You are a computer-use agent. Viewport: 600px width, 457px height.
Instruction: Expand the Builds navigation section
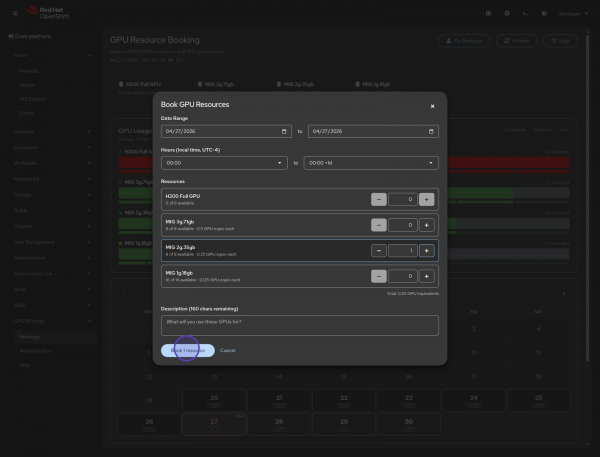[x=52, y=211]
